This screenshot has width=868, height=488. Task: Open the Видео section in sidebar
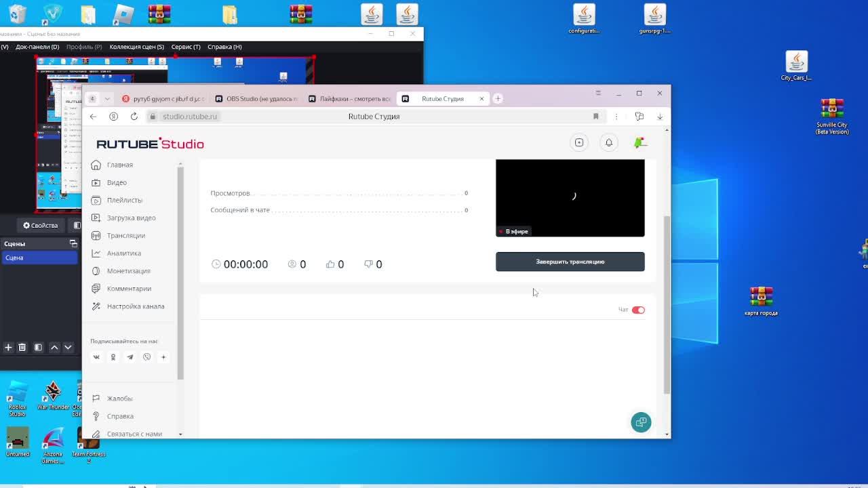click(117, 182)
